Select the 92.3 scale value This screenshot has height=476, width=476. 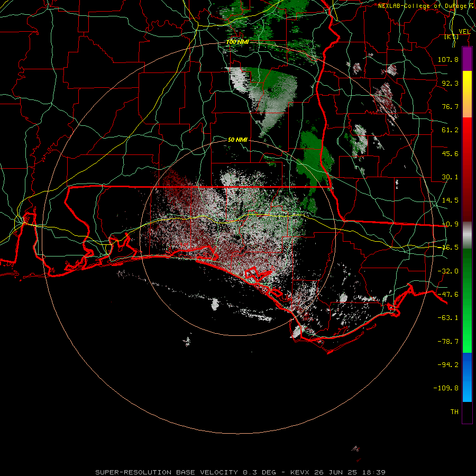coord(450,83)
